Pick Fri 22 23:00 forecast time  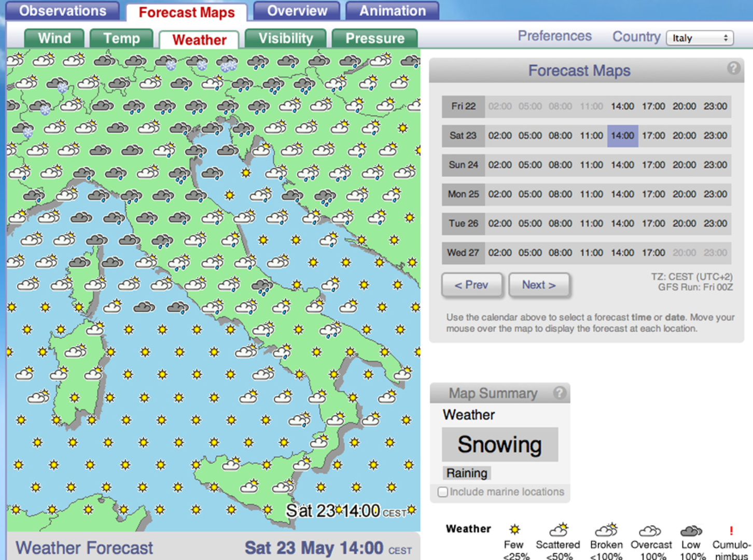coord(715,106)
